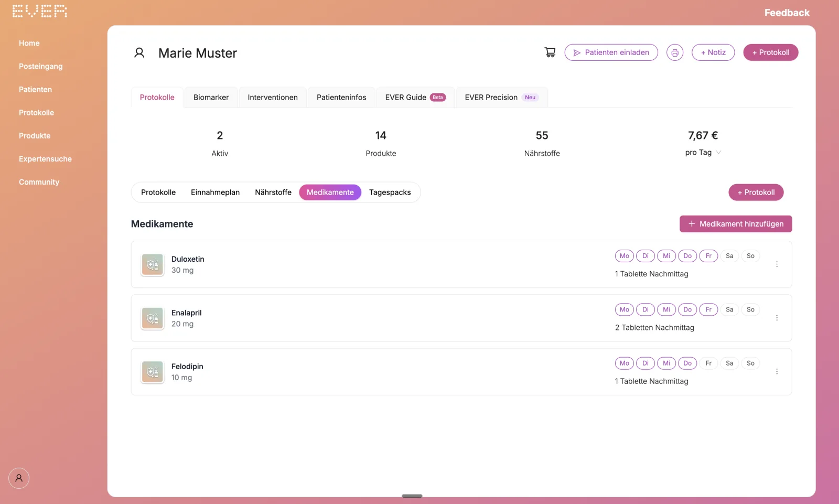839x504 pixels.
Task: Click Medikament hinzufügen button
Action: pyautogui.click(x=736, y=224)
